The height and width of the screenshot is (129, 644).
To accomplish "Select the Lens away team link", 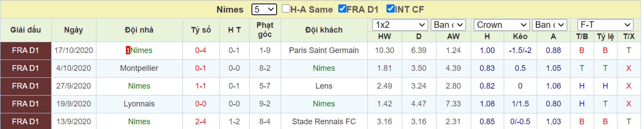I will point(324,86).
